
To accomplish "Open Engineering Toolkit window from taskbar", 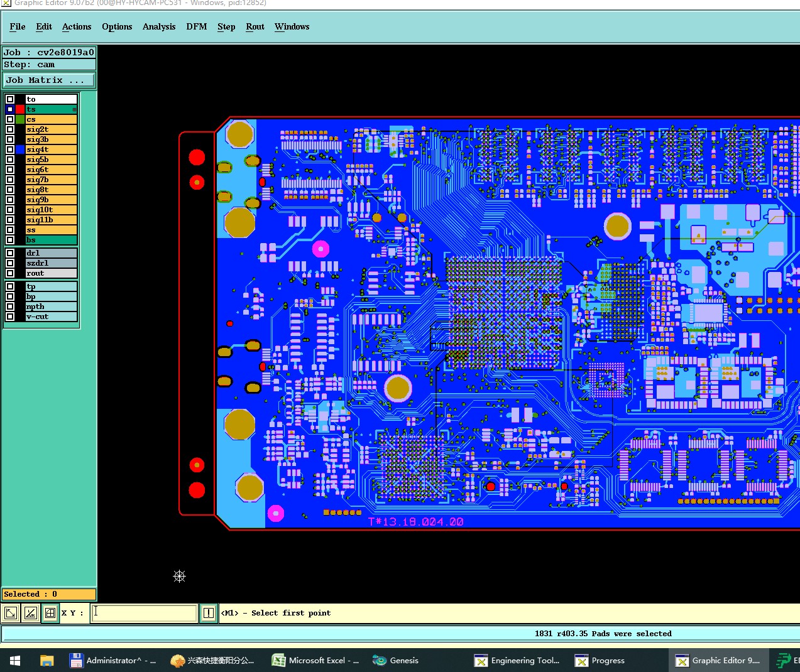I will pyautogui.click(x=517, y=660).
